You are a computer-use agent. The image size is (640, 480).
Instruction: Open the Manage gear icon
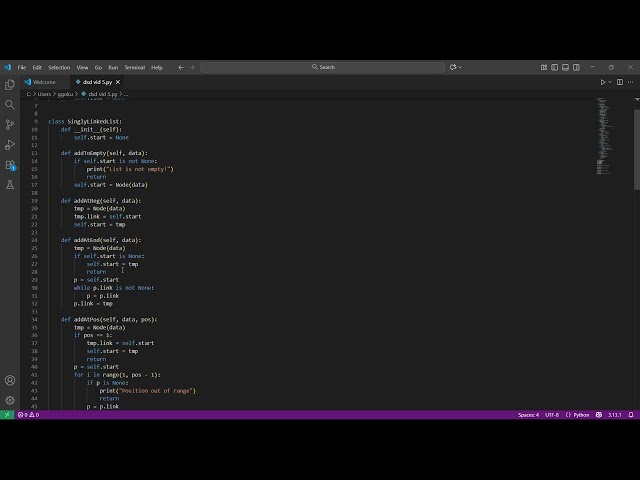(x=10, y=400)
